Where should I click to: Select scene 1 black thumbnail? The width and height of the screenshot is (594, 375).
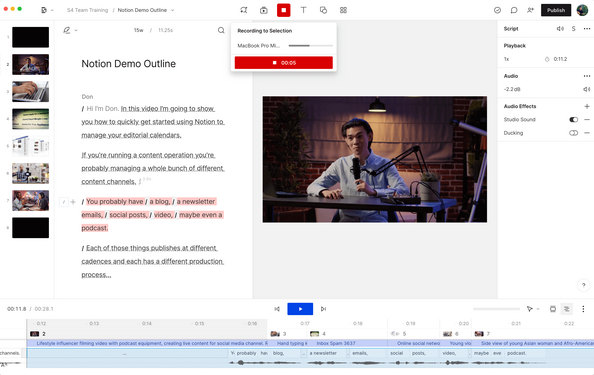(30, 37)
